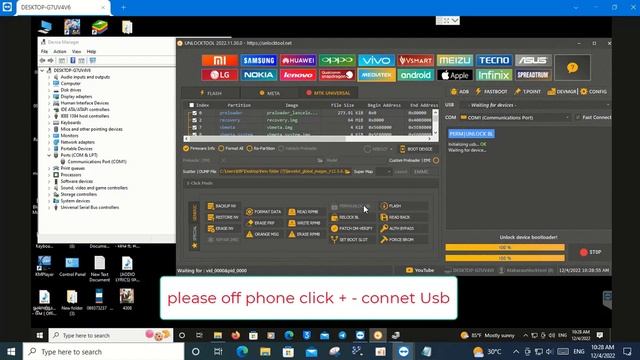Screen dimensions: 640x360
Task: Expand Display adapters in Device Manager
Action: (49, 96)
